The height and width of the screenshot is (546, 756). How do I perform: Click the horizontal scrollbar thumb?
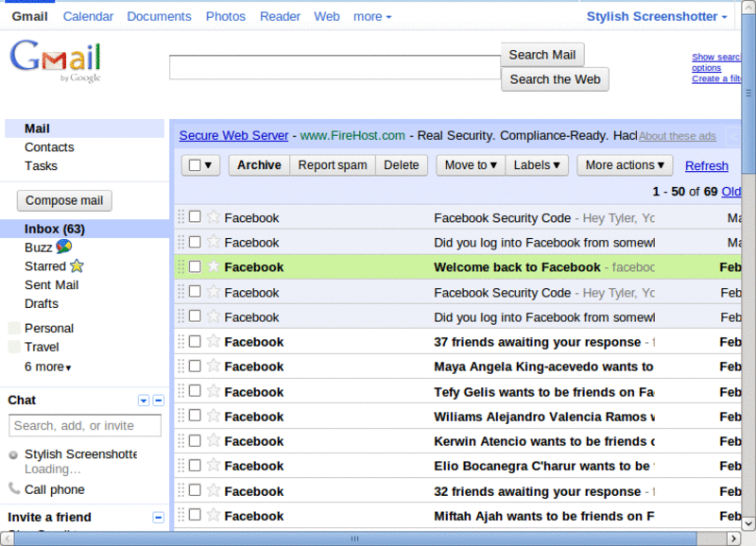coord(355,538)
